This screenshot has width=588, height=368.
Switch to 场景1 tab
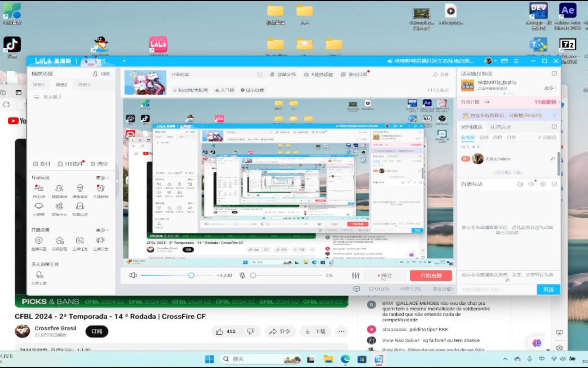tap(38, 85)
